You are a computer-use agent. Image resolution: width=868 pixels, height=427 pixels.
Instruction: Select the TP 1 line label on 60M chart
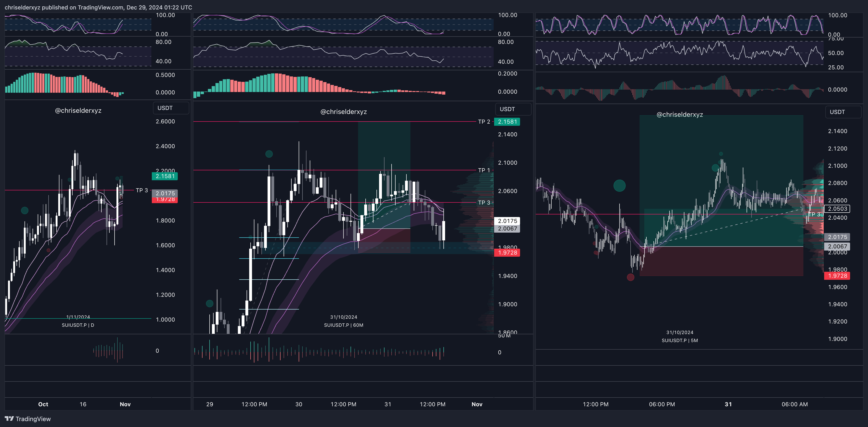pyautogui.click(x=484, y=170)
